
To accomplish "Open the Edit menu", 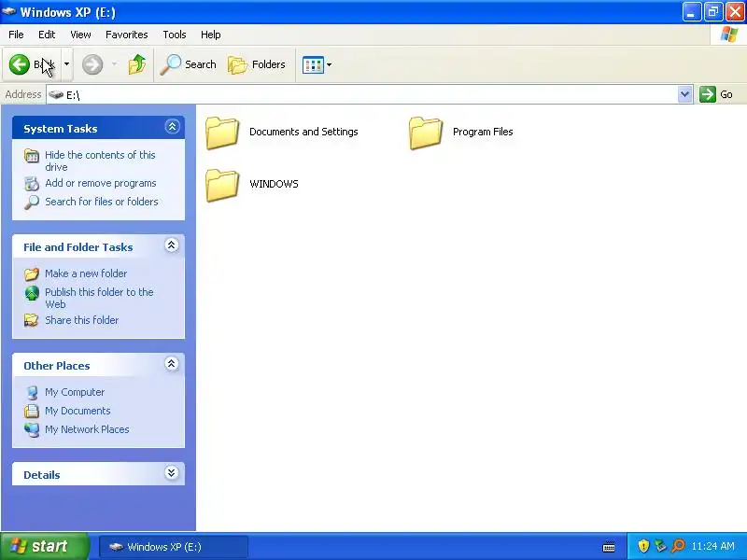I will (x=47, y=35).
